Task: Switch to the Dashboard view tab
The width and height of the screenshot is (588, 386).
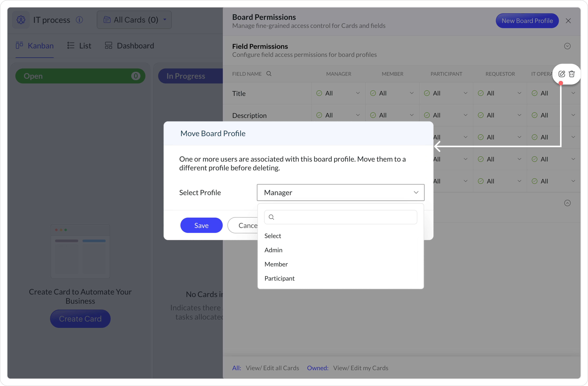Action: coord(129,46)
